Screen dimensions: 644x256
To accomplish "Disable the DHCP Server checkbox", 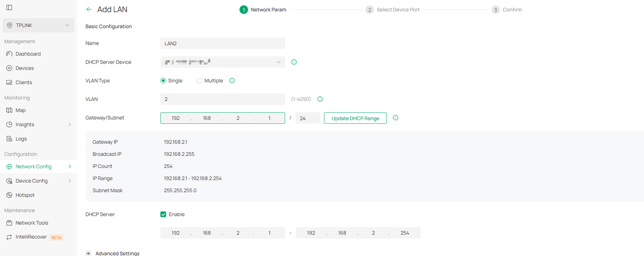I will [x=163, y=214].
